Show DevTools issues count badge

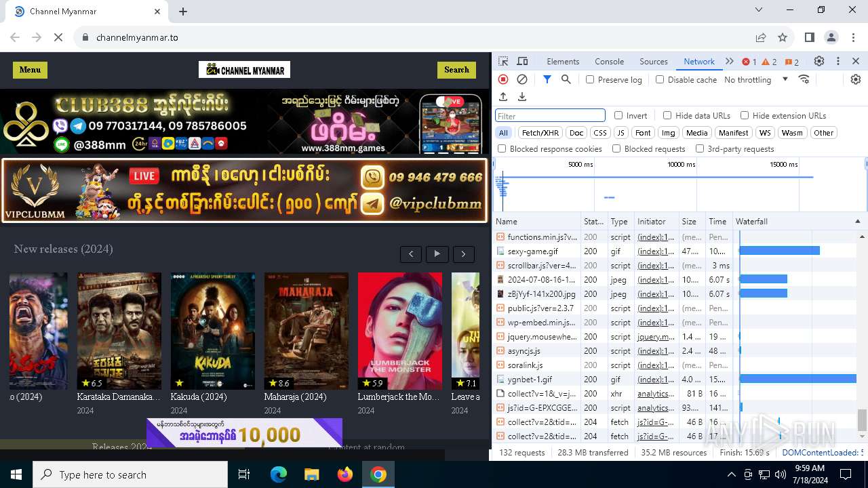coord(792,62)
